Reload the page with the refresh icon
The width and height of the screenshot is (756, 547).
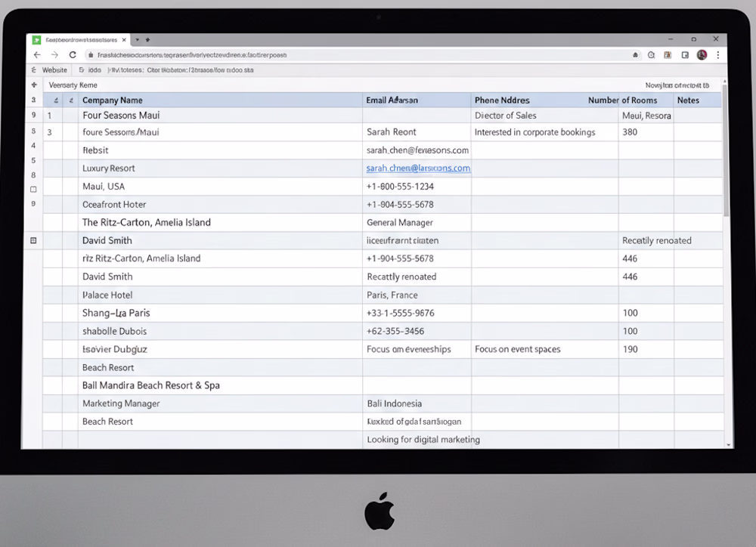click(x=73, y=55)
